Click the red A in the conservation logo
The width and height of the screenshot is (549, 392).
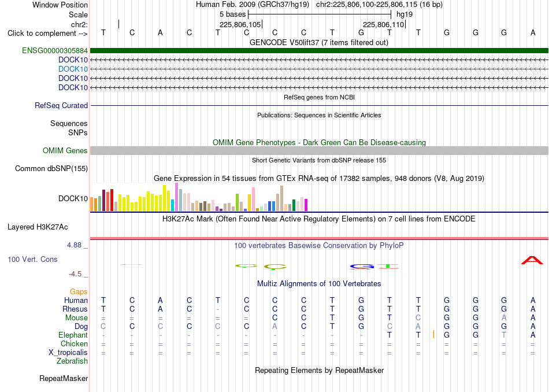point(532,260)
